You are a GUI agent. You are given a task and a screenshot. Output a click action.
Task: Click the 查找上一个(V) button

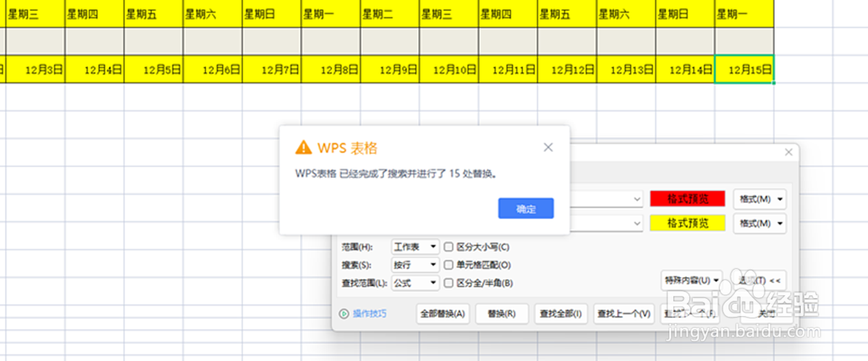click(x=624, y=313)
